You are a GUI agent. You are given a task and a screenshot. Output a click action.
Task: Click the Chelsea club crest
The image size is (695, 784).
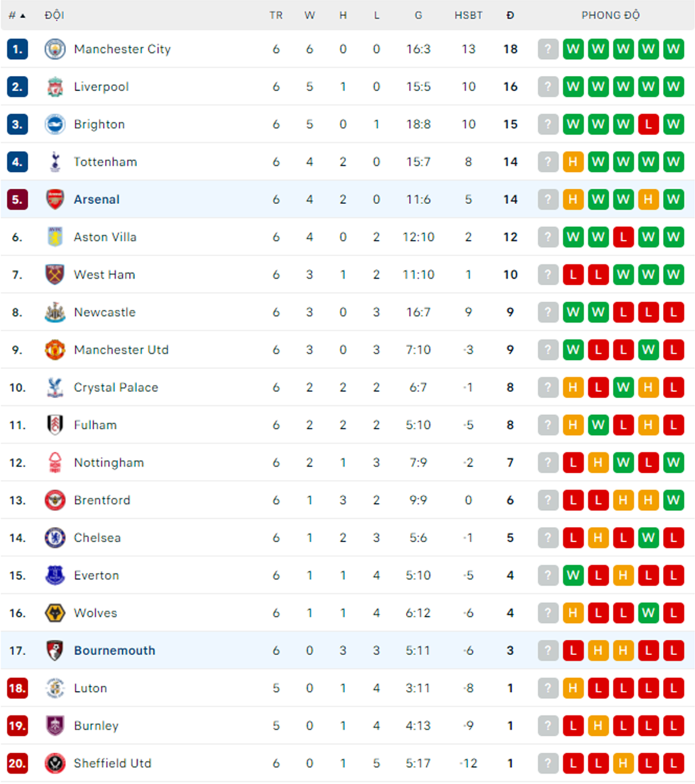55,538
